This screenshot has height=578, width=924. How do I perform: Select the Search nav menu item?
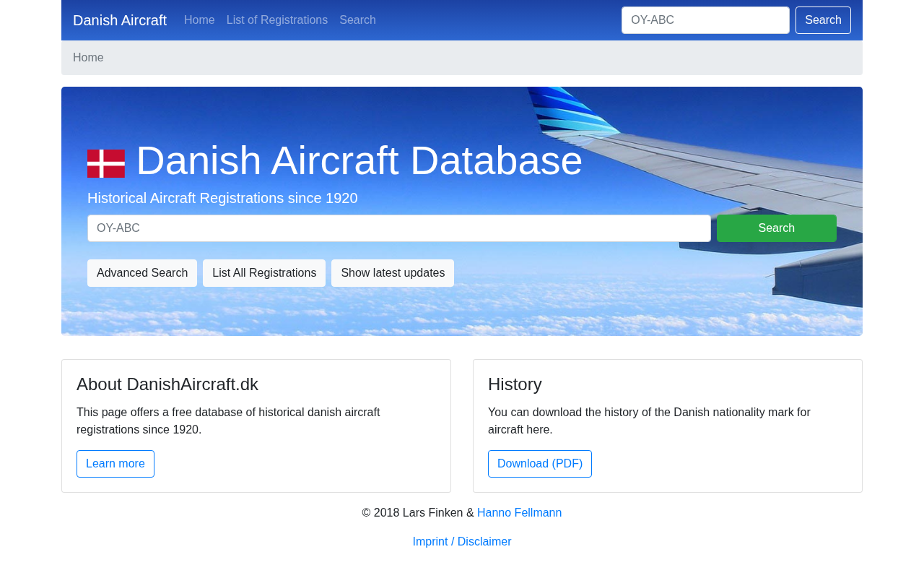click(357, 20)
